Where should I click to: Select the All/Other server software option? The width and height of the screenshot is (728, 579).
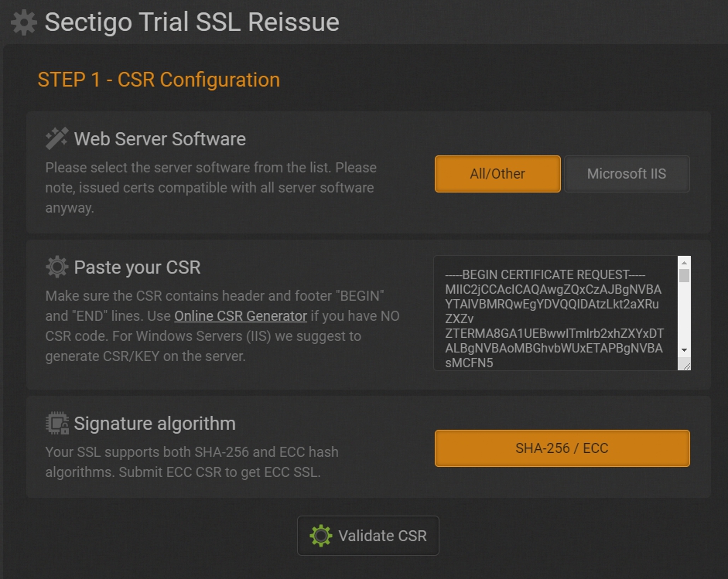(x=497, y=174)
